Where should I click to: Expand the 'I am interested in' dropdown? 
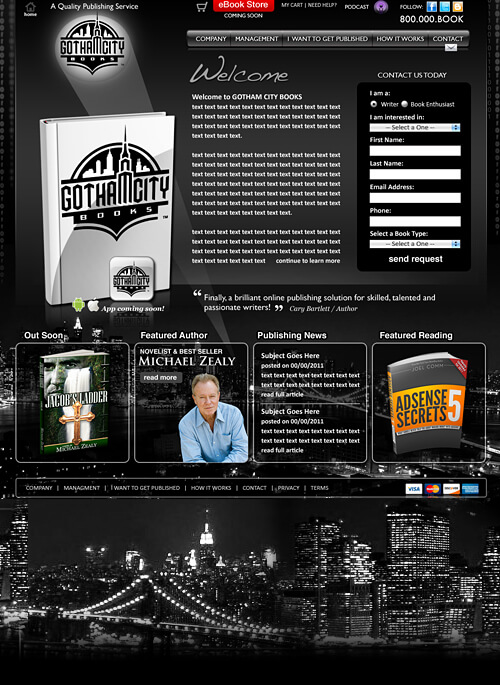tap(415, 128)
